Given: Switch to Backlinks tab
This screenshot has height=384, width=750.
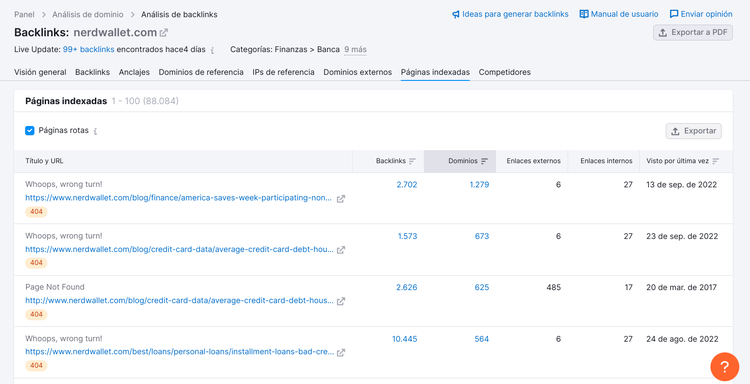Looking at the screenshot, I should tap(92, 72).
